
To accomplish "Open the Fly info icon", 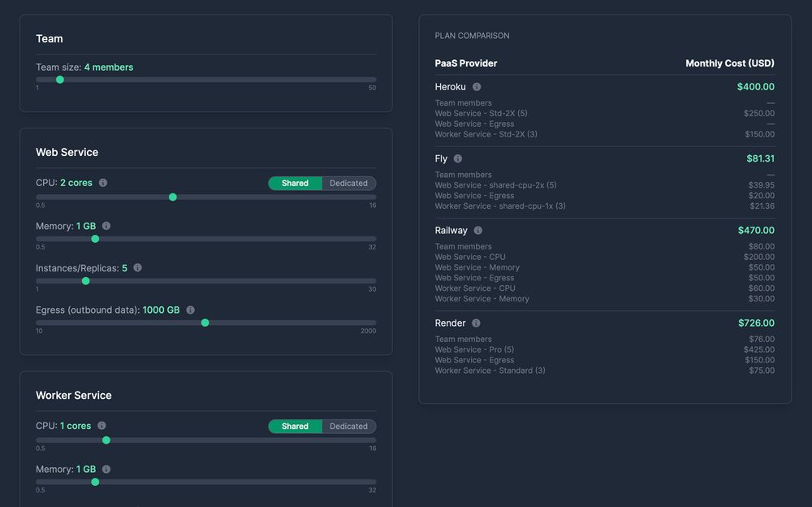I will pos(458,158).
